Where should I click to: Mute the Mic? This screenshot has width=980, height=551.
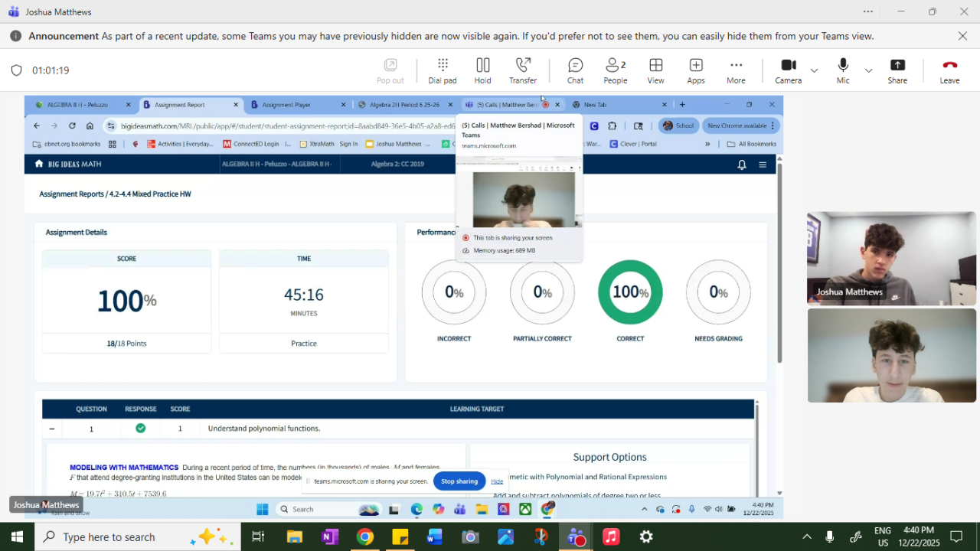click(843, 70)
